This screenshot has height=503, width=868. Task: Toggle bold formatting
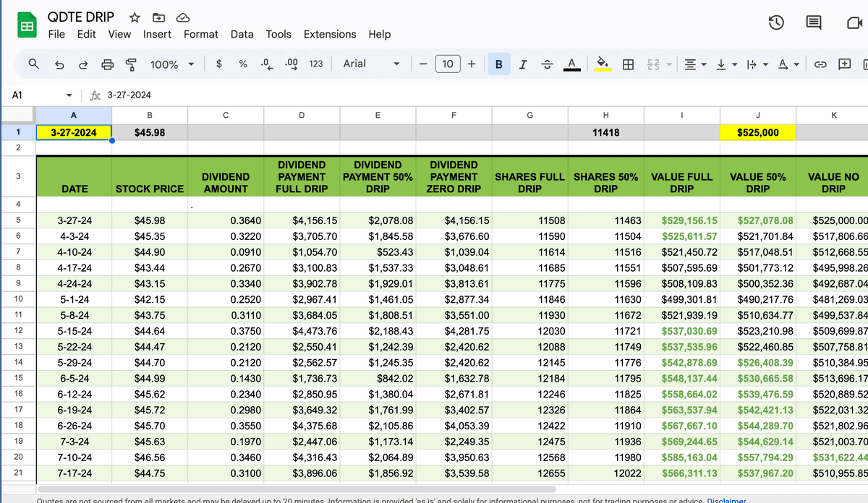[x=498, y=64]
